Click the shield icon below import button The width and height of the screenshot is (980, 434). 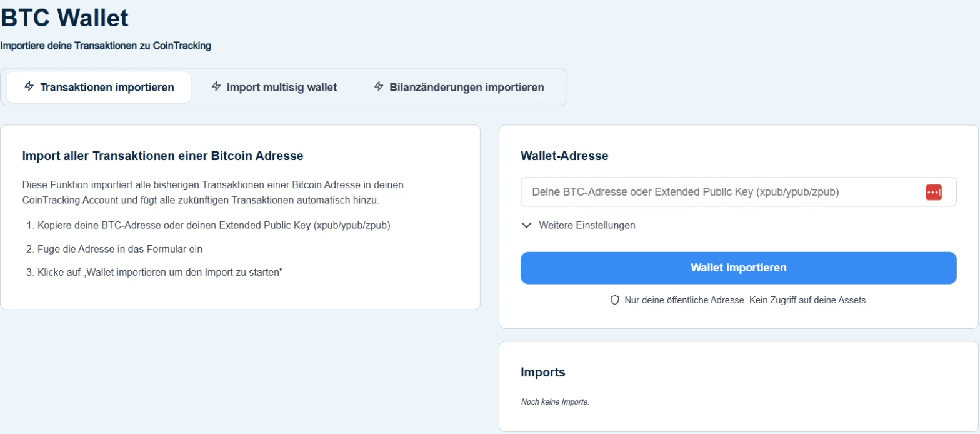click(x=614, y=300)
